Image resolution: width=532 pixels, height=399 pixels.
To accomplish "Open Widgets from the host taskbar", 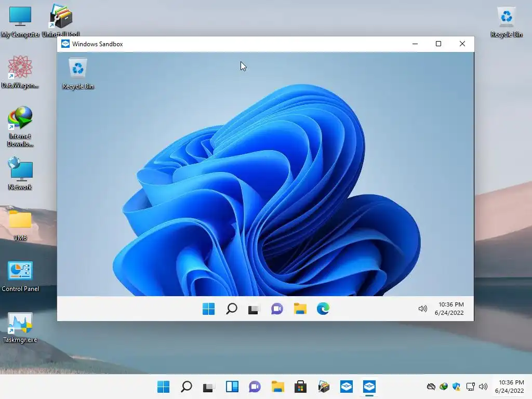I will pos(232,387).
